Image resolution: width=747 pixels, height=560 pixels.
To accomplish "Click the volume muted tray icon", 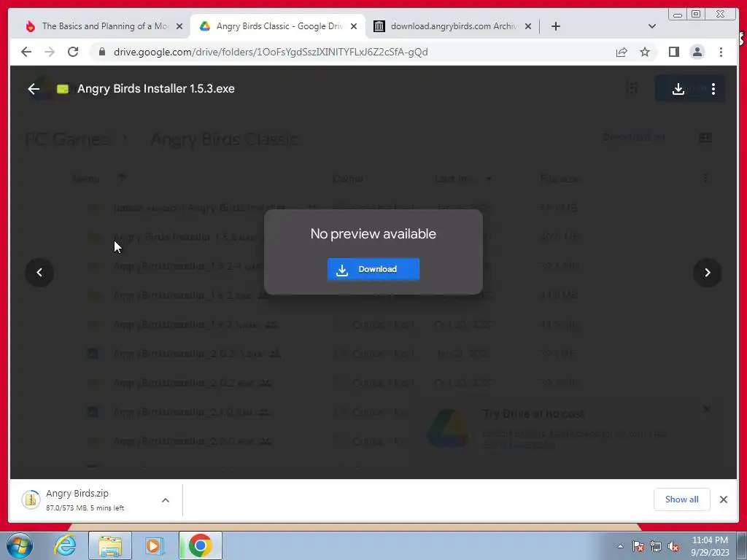I will pos(673,546).
